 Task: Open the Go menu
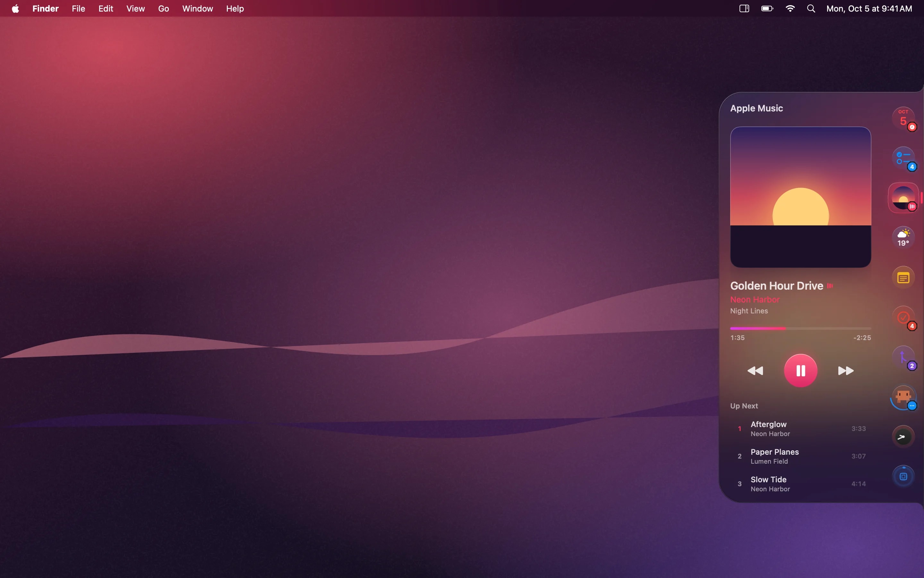click(x=163, y=8)
